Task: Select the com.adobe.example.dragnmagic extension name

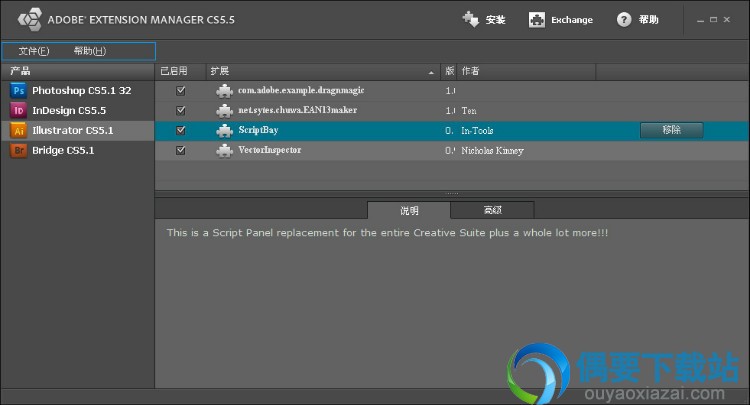Action: (x=301, y=90)
